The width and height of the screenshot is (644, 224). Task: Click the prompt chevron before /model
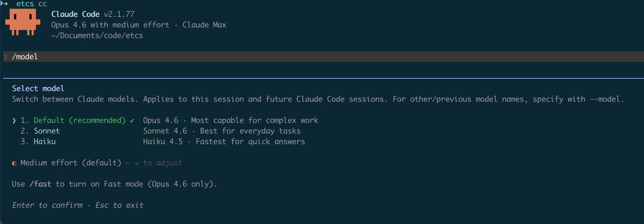tap(5, 57)
